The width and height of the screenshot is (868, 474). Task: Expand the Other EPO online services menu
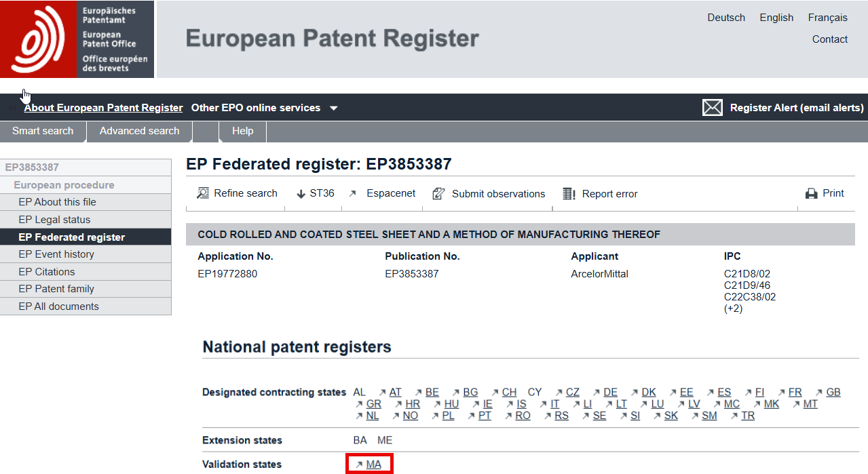265,108
